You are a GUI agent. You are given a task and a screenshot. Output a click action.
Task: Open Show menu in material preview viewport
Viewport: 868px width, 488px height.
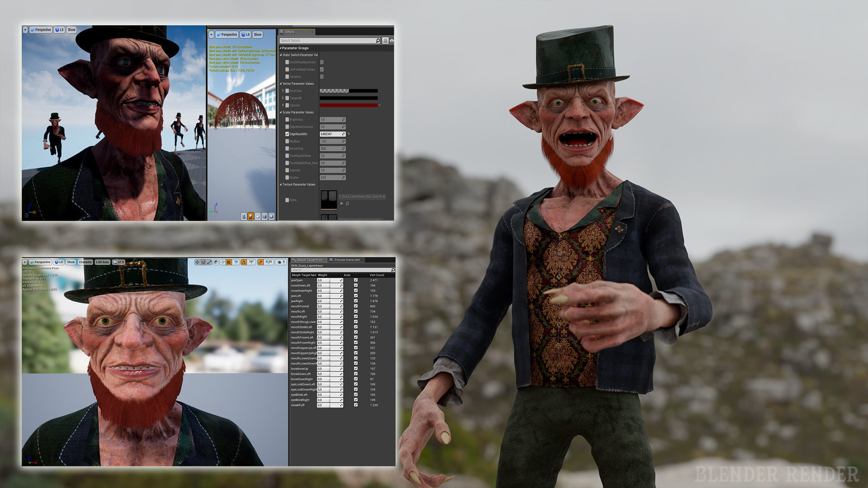(x=258, y=34)
